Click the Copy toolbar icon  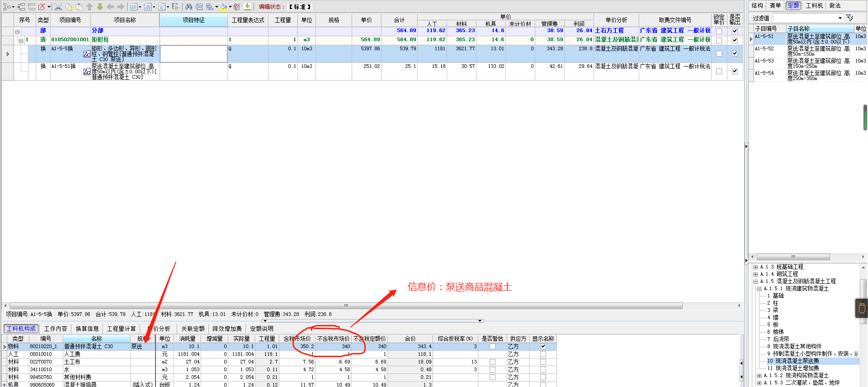pyautogui.click(x=69, y=7)
